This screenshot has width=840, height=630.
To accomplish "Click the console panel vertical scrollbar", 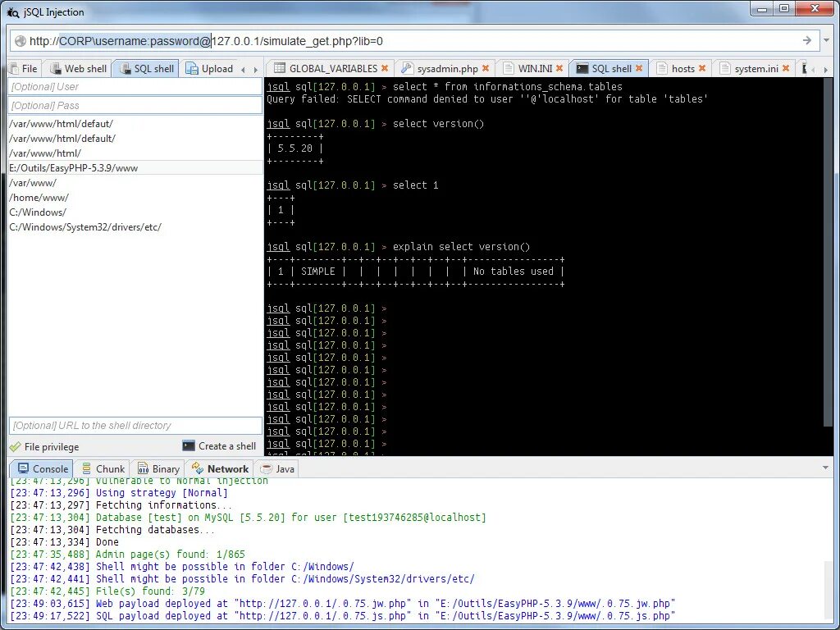I will coord(829,589).
